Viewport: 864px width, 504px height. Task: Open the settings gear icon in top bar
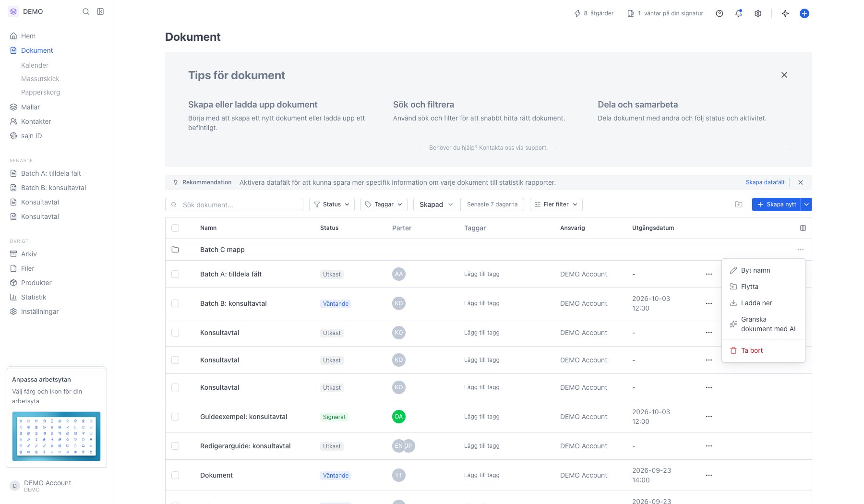pyautogui.click(x=758, y=13)
